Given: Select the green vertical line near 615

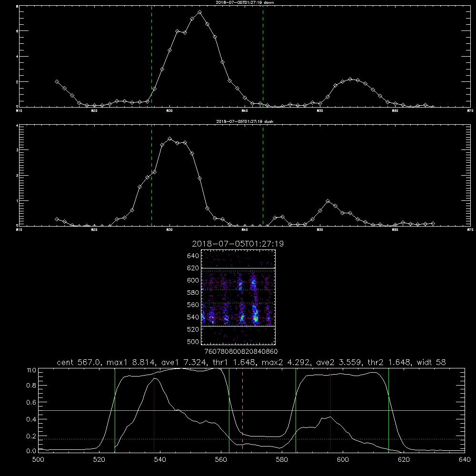Looking at the screenshot, I should (388, 410).
